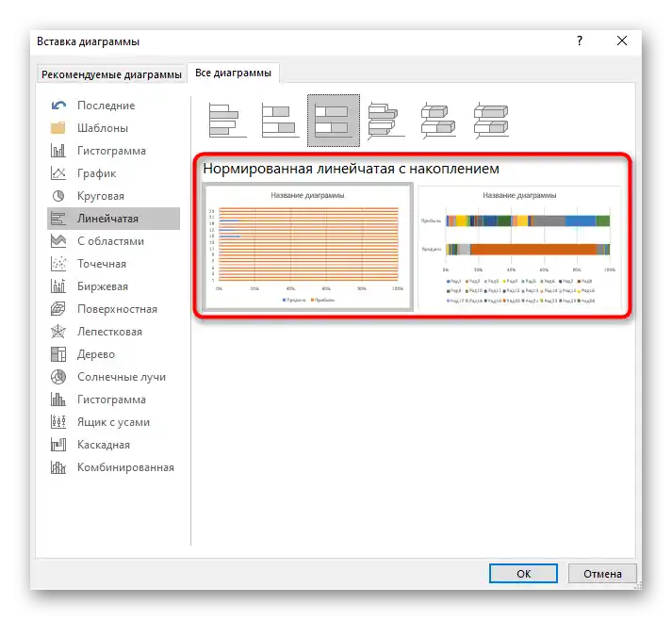Choose the Круговая chart type label

[101, 196]
